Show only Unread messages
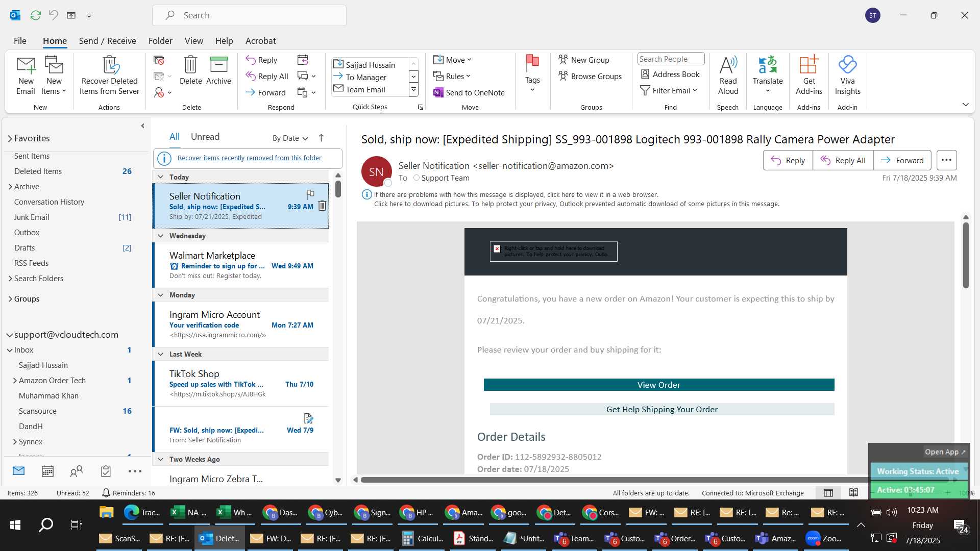 [x=205, y=137]
